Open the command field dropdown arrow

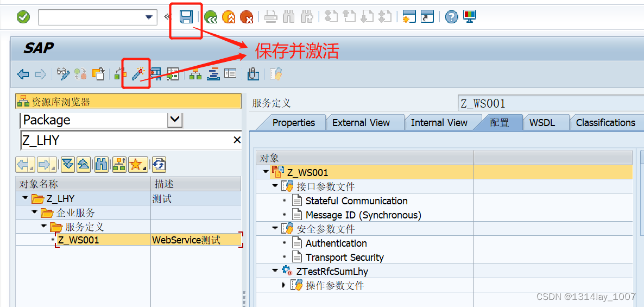pos(149,17)
